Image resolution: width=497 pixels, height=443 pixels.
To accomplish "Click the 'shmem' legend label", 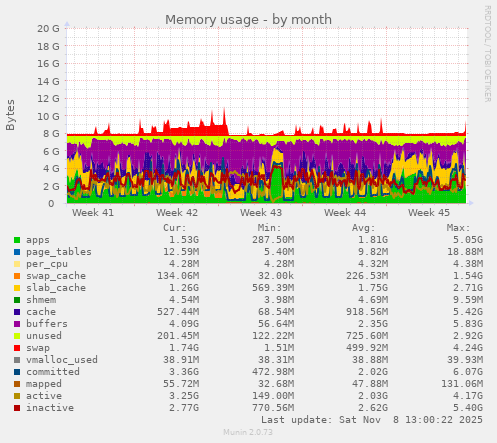I will click(41, 300).
